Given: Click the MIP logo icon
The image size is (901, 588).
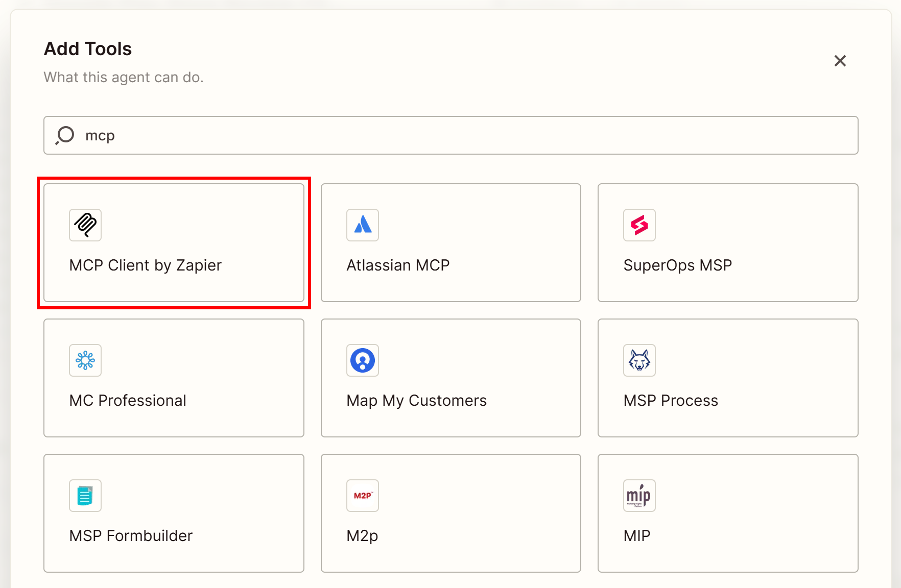Looking at the screenshot, I should click(639, 496).
